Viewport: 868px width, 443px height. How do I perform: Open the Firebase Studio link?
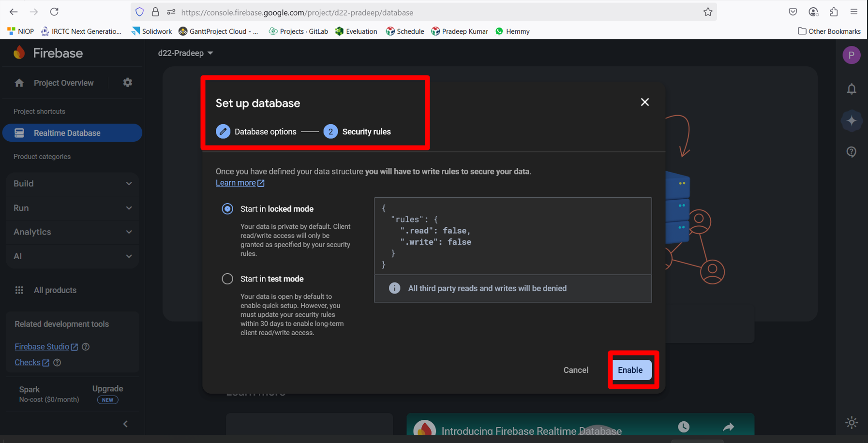(46, 347)
